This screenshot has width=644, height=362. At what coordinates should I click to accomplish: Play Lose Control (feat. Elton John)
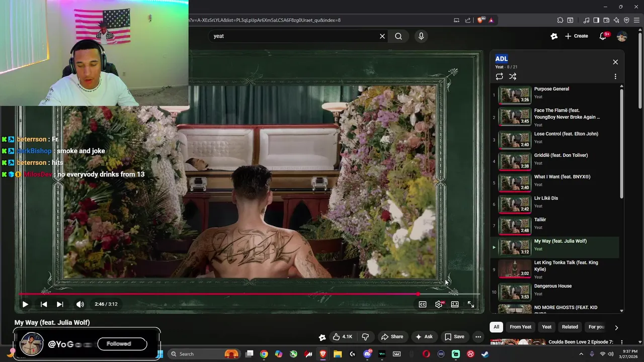(555, 140)
